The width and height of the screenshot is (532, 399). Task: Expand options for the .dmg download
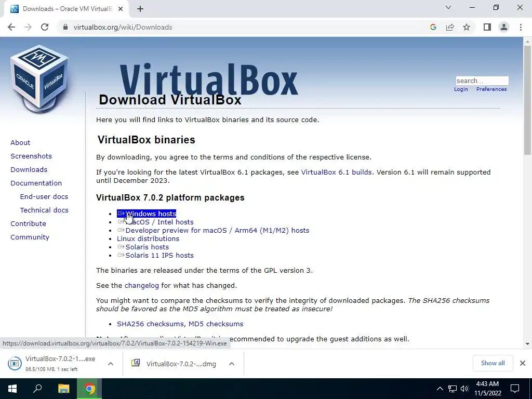coord(232,364)
